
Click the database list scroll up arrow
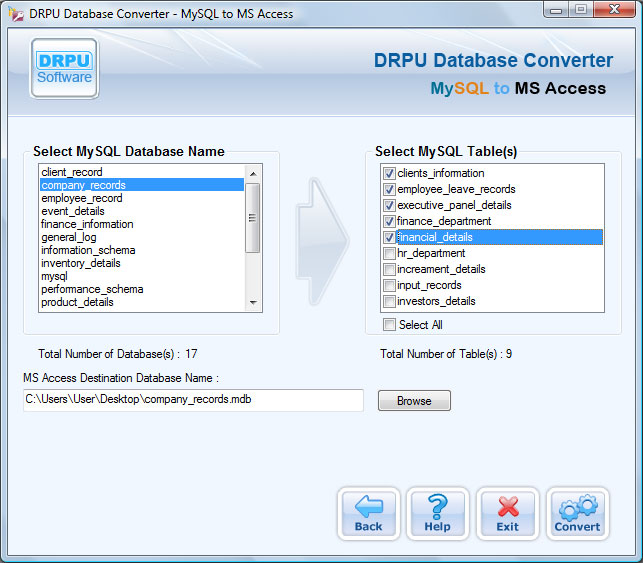click(x=253, y=174)
